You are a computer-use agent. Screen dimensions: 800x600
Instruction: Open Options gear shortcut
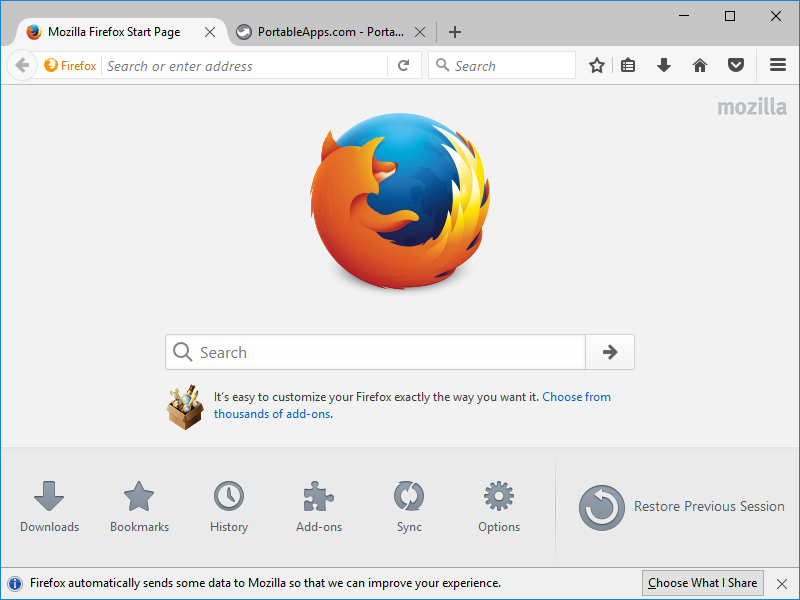(499, 506)
